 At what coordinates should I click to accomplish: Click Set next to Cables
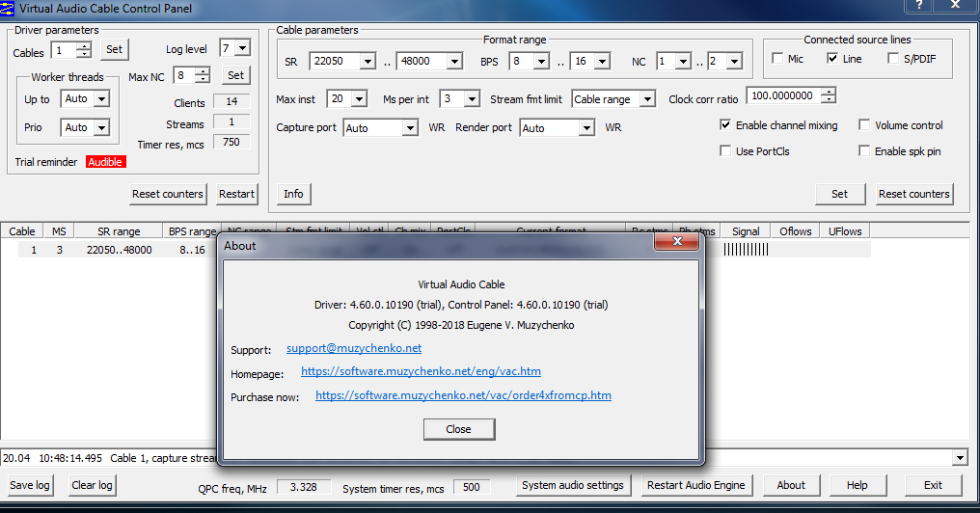[x=115, y=49]
